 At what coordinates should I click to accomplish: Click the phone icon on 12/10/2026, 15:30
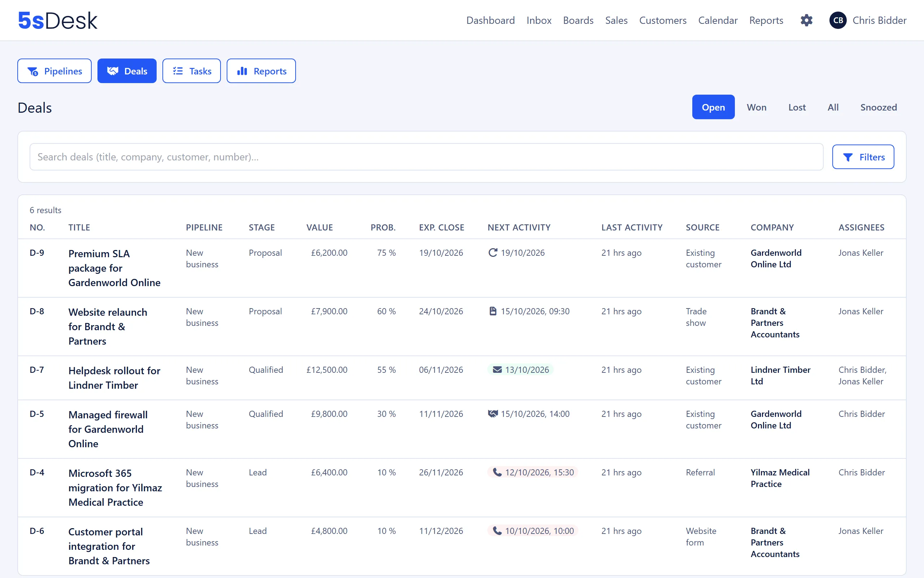tap(497, 472)
